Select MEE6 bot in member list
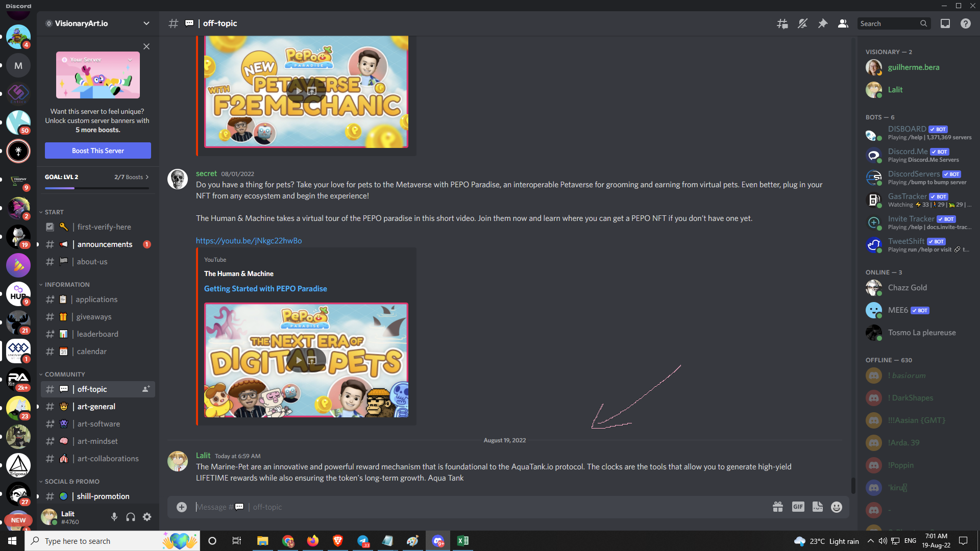 [919, 310]
